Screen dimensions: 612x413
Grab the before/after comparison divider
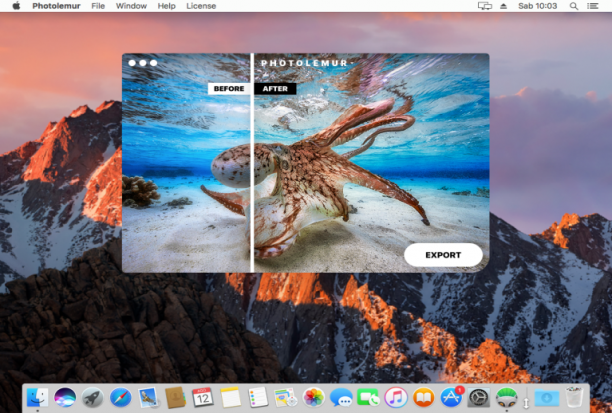pyautogui.click(x=252, y=163)
